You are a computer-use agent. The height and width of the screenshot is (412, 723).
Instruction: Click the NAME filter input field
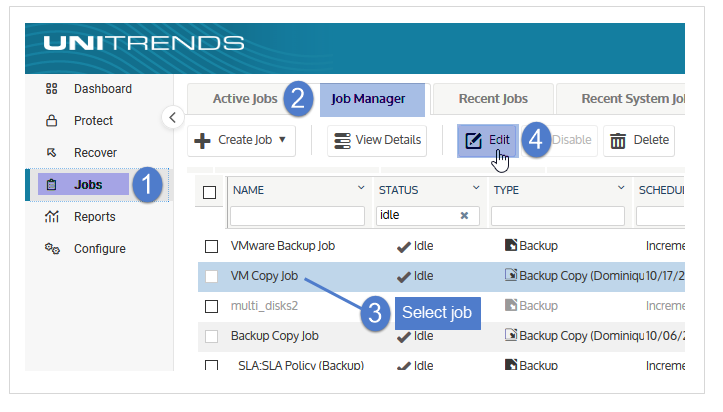297,216
